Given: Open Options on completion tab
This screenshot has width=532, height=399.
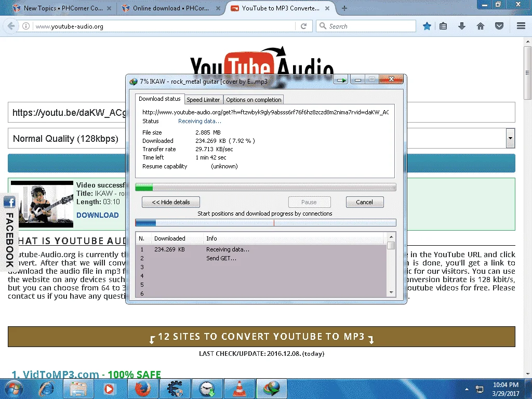Looking at the screenshot, I should (254, 100).
